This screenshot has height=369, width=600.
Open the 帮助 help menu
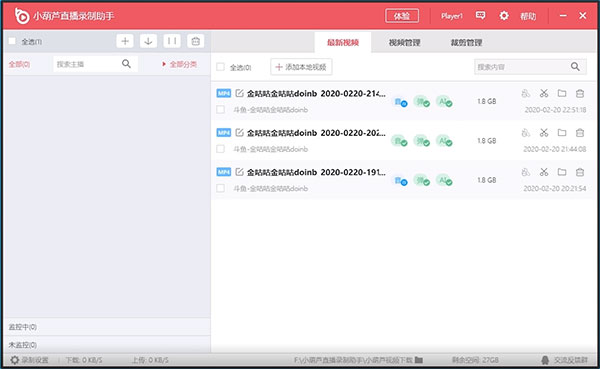point(528,16)
